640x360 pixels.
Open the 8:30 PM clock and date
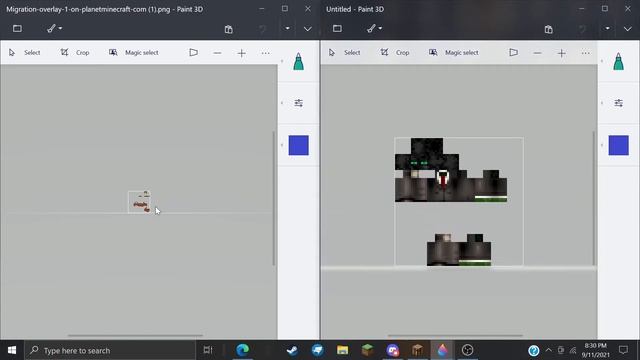coord(596,350)
